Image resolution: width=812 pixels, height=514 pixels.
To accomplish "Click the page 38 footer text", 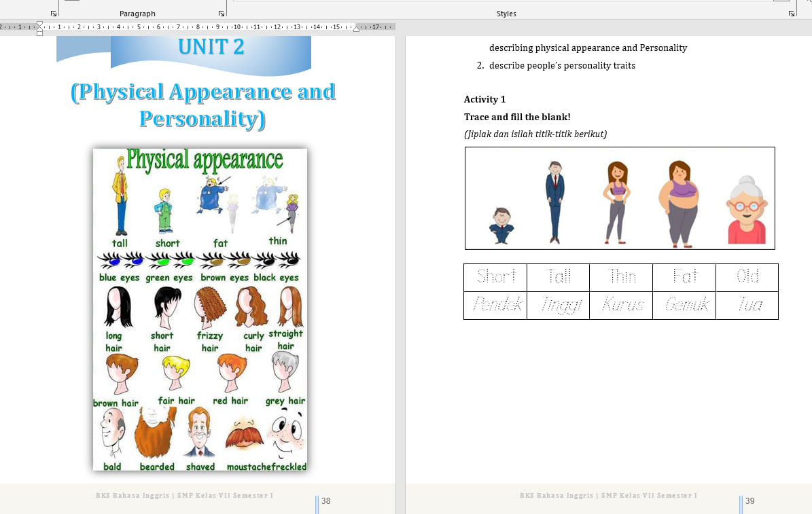I will (184, 496).
